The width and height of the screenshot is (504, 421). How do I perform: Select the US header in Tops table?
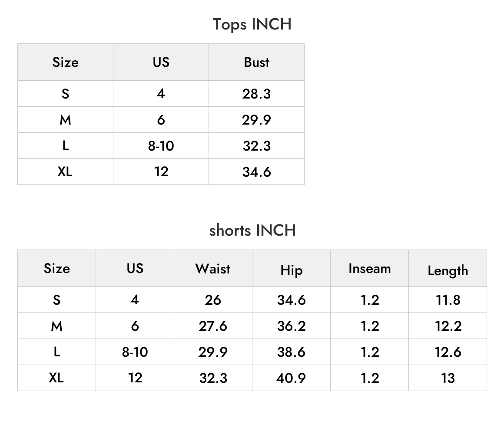pos(161,62)
